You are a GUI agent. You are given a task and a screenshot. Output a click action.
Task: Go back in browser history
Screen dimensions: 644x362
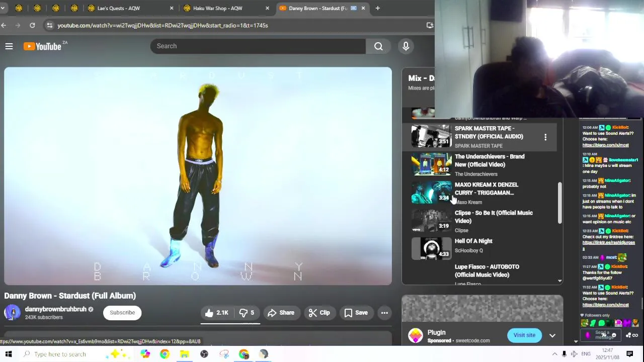pyautogui.click(x=4, y=25)
